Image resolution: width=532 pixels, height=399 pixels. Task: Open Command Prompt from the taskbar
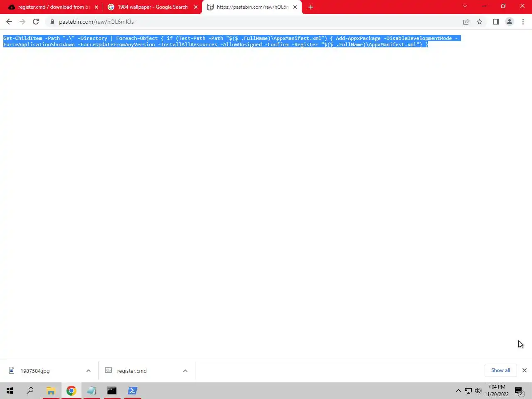click(112, 391)
